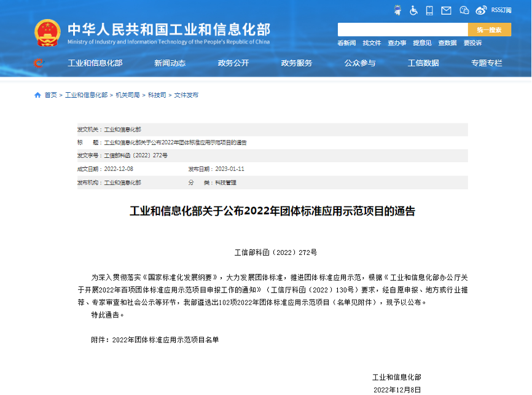Focus the site search input field
532x395 pixels.
tap(403, 29)
